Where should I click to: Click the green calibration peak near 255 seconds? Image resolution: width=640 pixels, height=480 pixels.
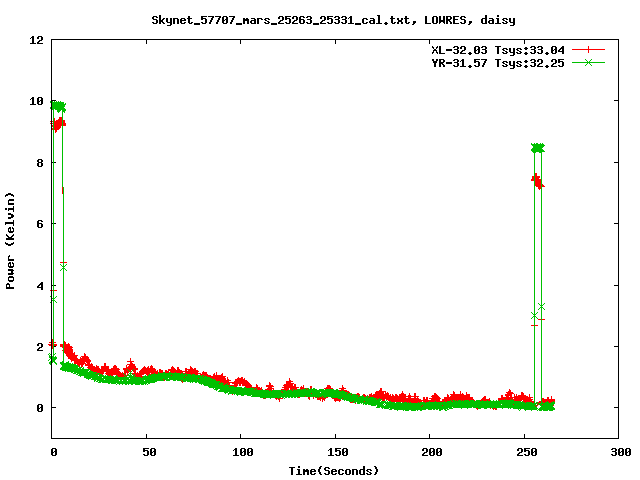[538, 148]
